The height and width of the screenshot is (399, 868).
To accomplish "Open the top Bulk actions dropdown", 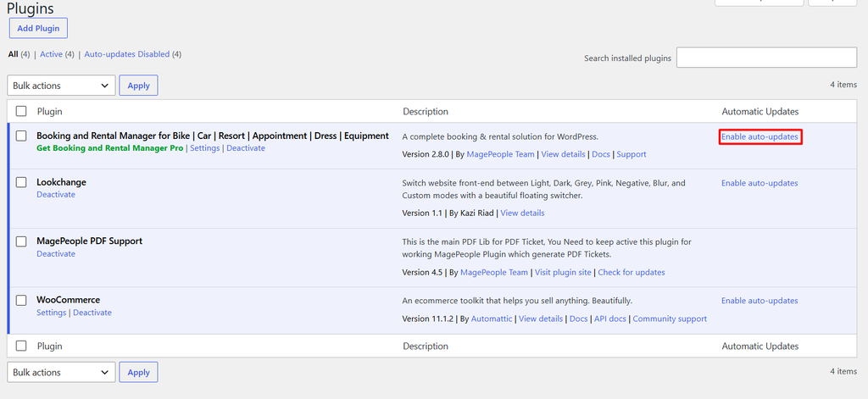I will click(x=61, y=86).
